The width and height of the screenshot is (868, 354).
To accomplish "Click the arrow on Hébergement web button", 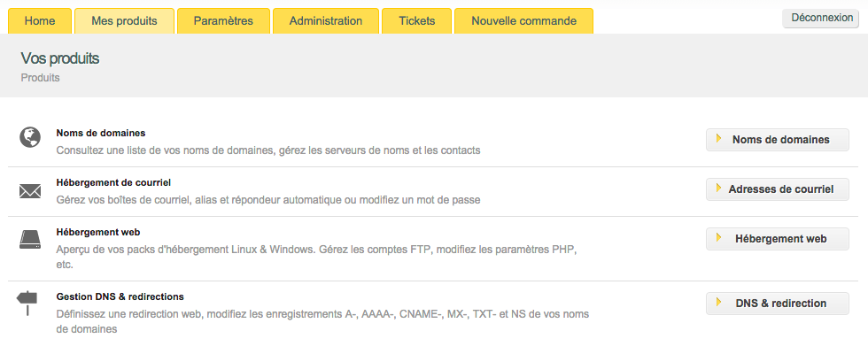I will coord(718,237).
